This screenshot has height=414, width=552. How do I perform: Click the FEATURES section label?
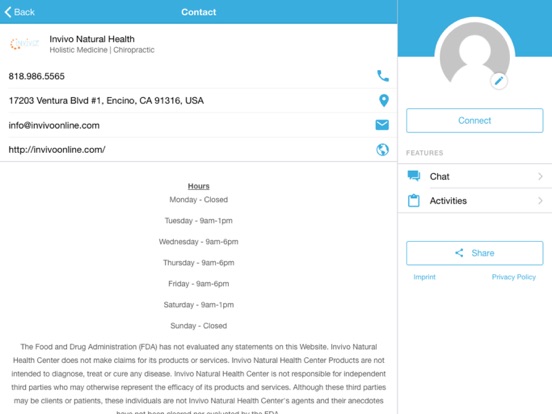pos(425,153)
